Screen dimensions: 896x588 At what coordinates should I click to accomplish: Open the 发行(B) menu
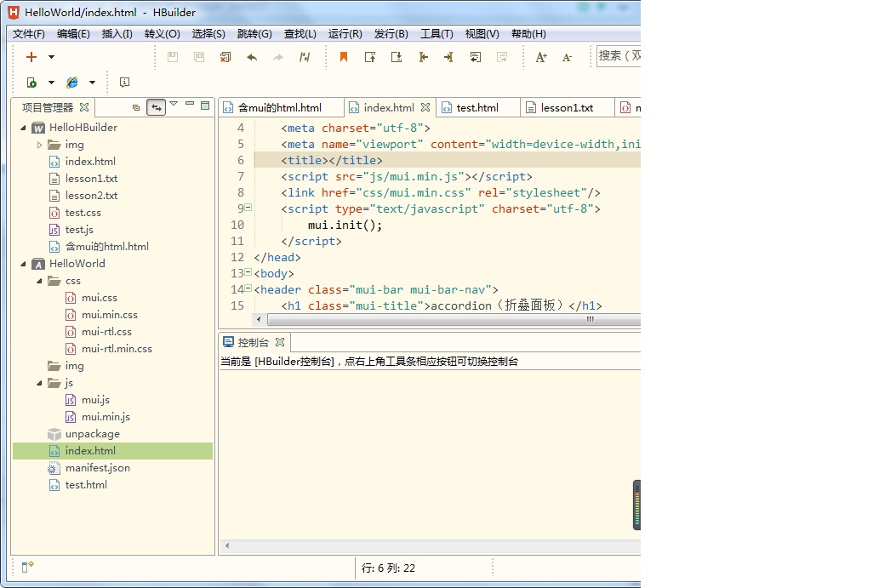[391, 34]
